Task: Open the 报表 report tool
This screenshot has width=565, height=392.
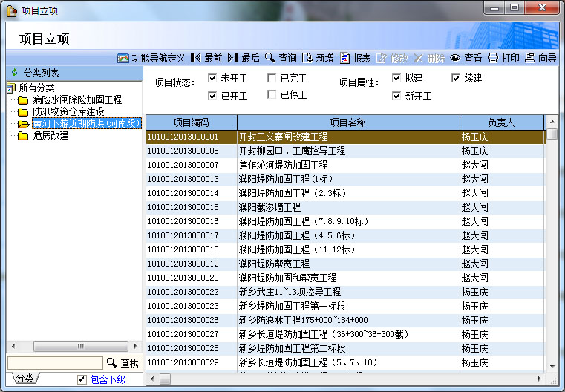Action: tap(356, 58)
